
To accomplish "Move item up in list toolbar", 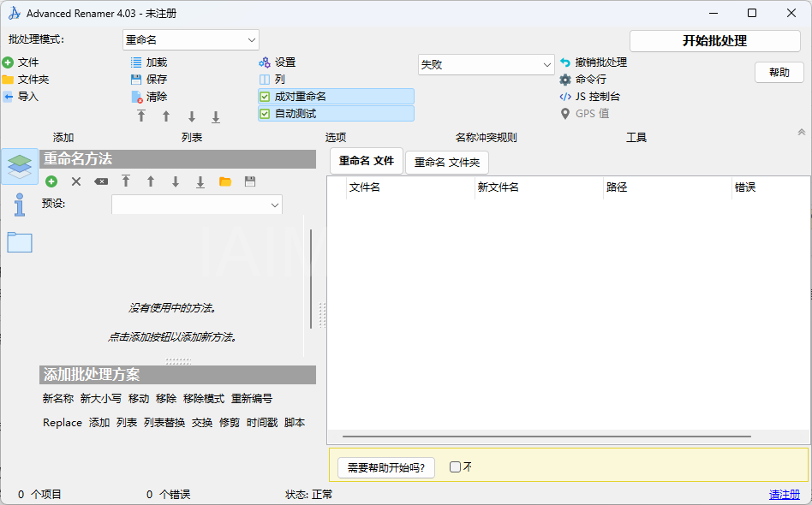I will (166, 116).
